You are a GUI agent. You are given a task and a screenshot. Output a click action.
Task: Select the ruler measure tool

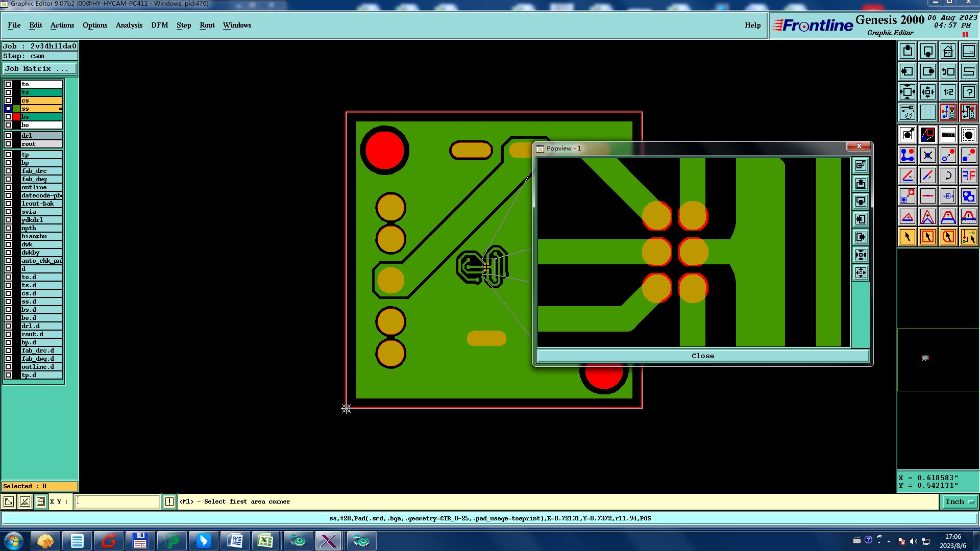[x=948, y=135]
